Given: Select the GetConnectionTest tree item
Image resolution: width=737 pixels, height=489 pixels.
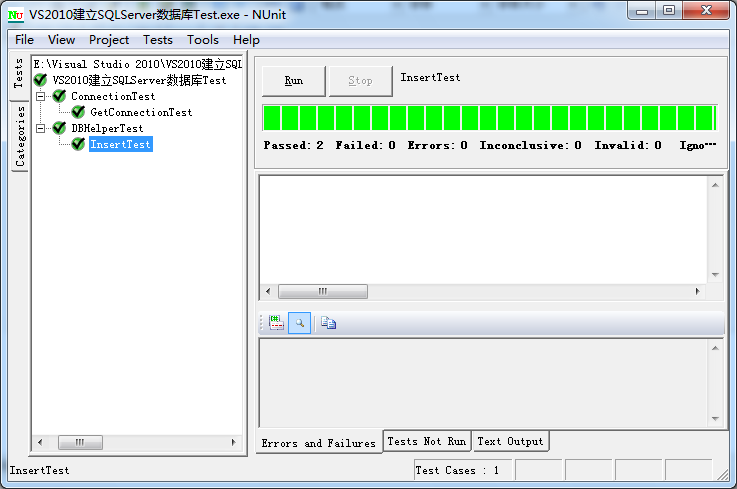Looking at the screenshot, I should (141, 112).
